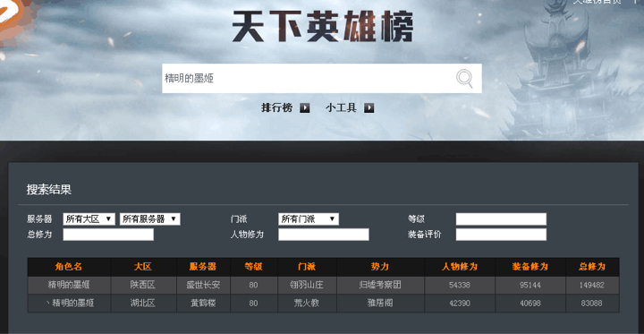
Task: Open the 所有服务器 server dropdown
Action: coord(150,219)
